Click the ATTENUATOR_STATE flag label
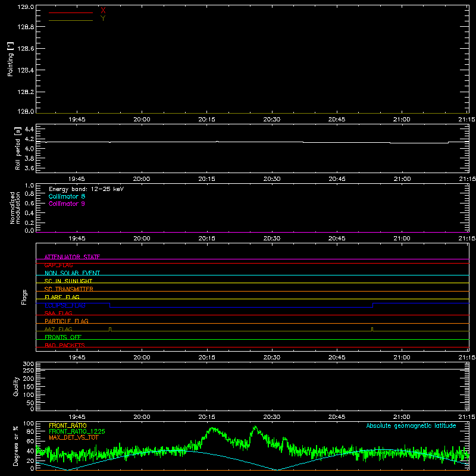The image size is (476, 476). (72, 257)
